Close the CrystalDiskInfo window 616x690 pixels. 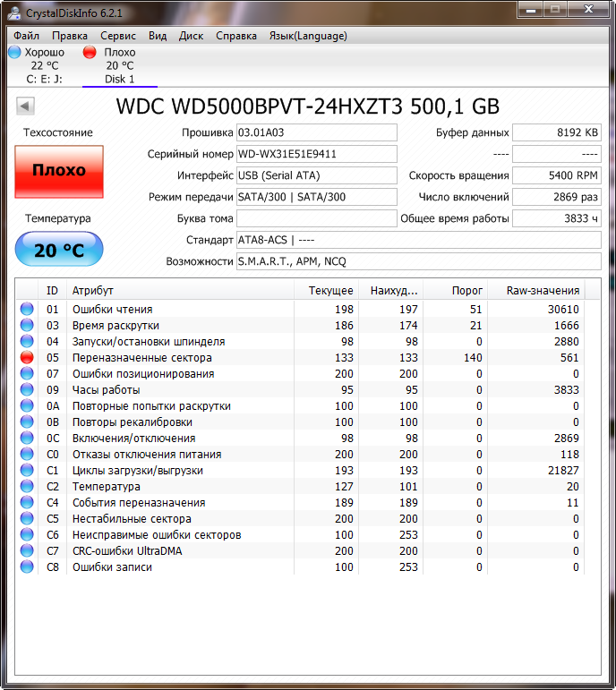pyautogui.click(x=589, y=9)
